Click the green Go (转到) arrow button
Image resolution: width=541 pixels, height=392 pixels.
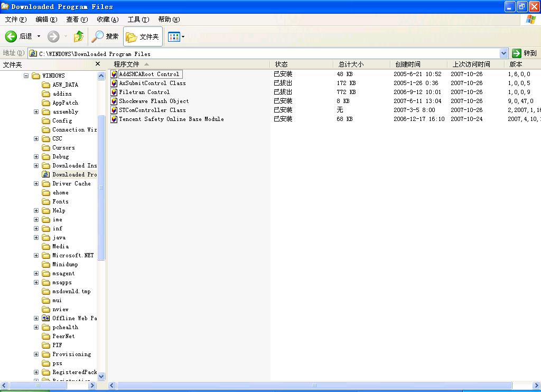(517, 53)
